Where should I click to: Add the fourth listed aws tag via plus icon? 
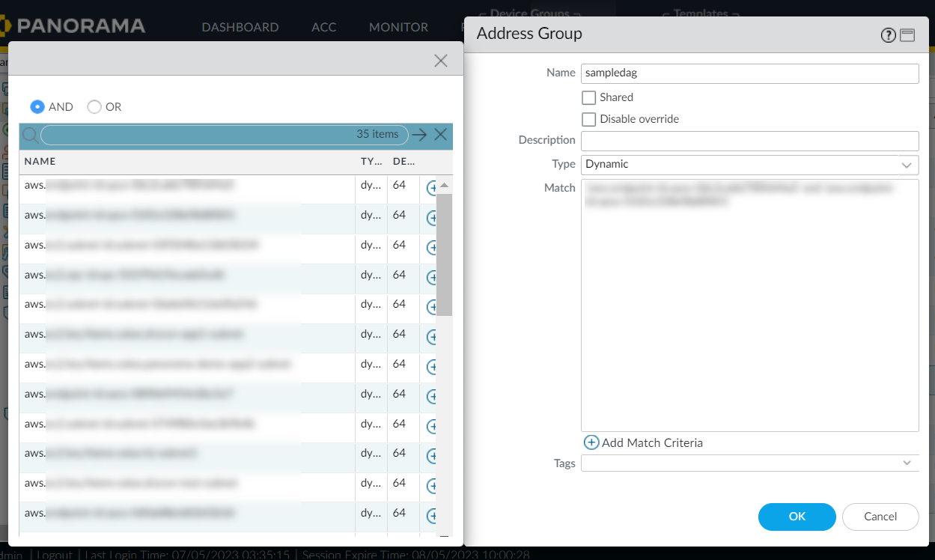tap(433, 278)
